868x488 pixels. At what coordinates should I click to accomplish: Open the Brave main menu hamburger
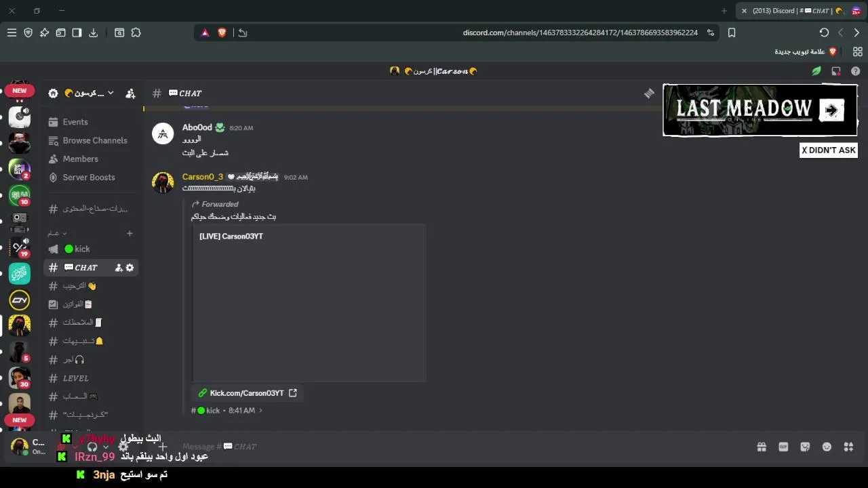(12, 33)
